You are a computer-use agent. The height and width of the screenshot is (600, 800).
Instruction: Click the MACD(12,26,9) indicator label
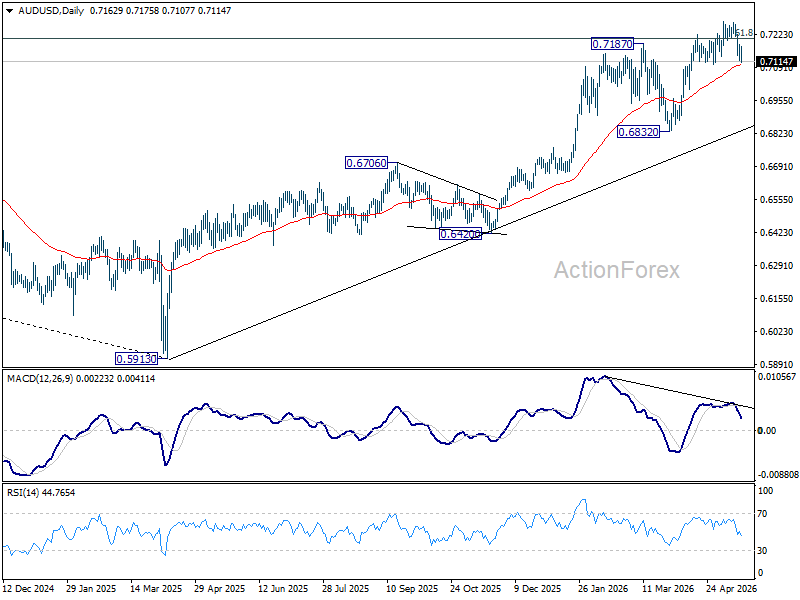pyautogui.click(x=40, y=379)
